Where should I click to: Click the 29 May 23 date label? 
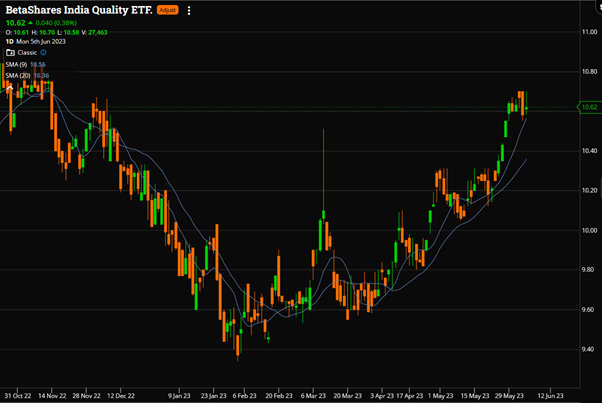coord(509,396)
